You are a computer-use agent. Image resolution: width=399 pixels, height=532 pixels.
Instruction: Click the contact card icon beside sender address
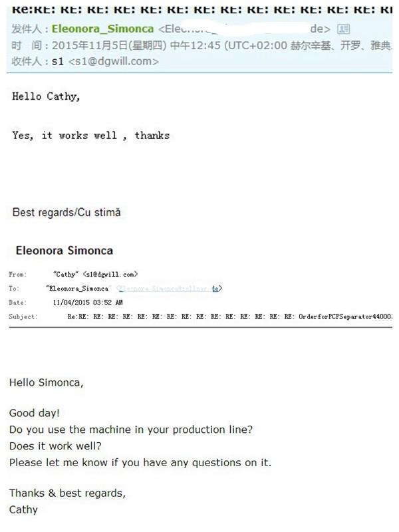344,29
